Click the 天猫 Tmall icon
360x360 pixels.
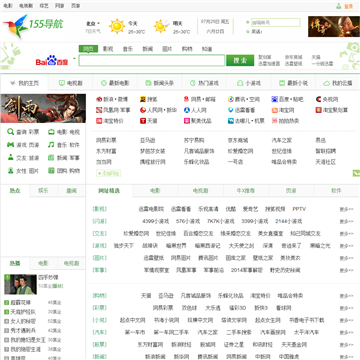pos(143,121)
